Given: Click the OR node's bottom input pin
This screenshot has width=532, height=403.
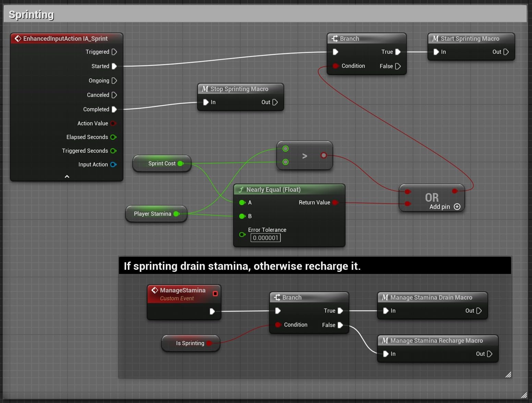Looking at the screenshot, I should pos(407,204).
